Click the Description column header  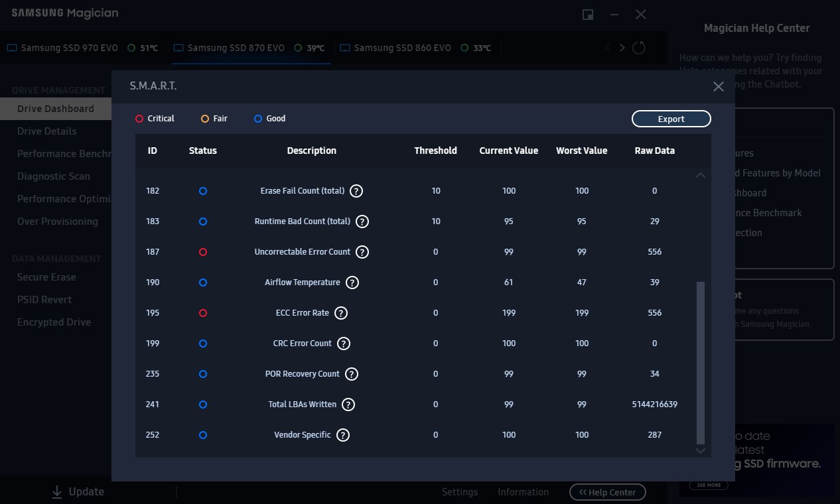pos(312,151)
